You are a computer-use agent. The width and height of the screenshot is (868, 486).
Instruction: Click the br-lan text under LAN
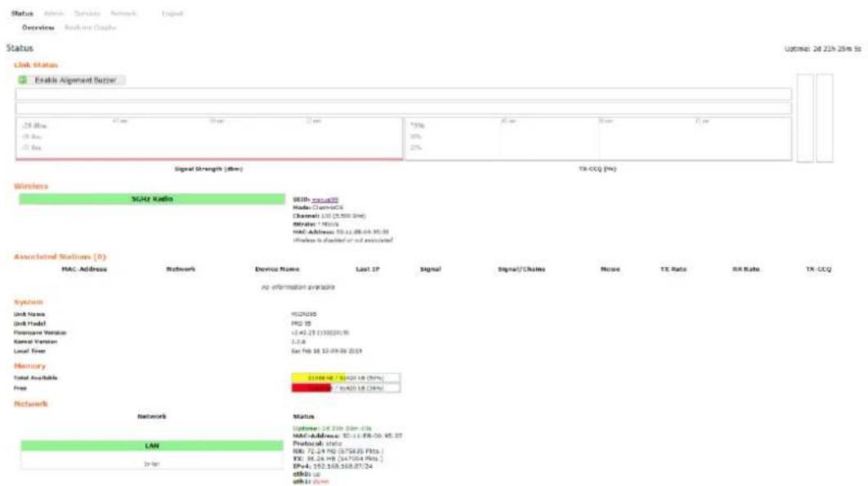[x=152, y=464]
